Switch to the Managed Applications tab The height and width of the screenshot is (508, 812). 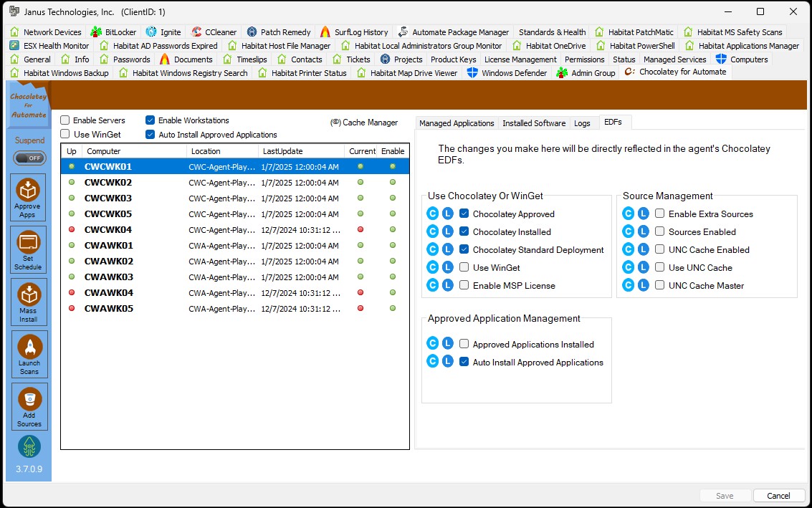pos(457,123)
